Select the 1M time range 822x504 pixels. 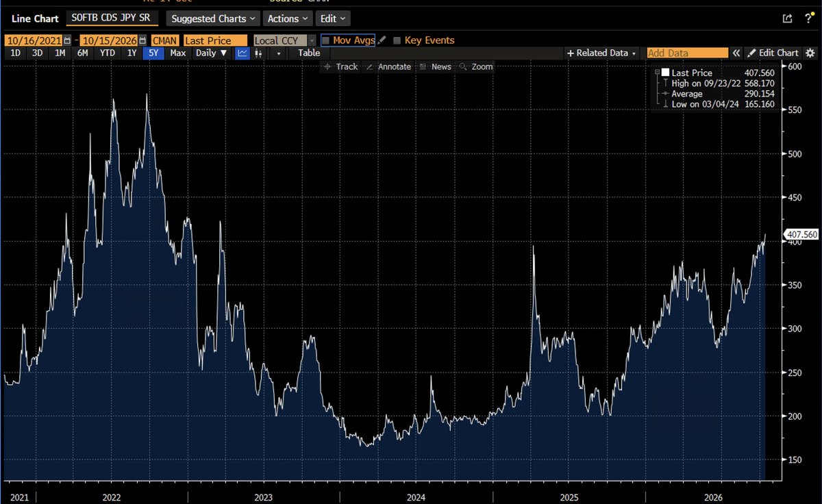60,53
